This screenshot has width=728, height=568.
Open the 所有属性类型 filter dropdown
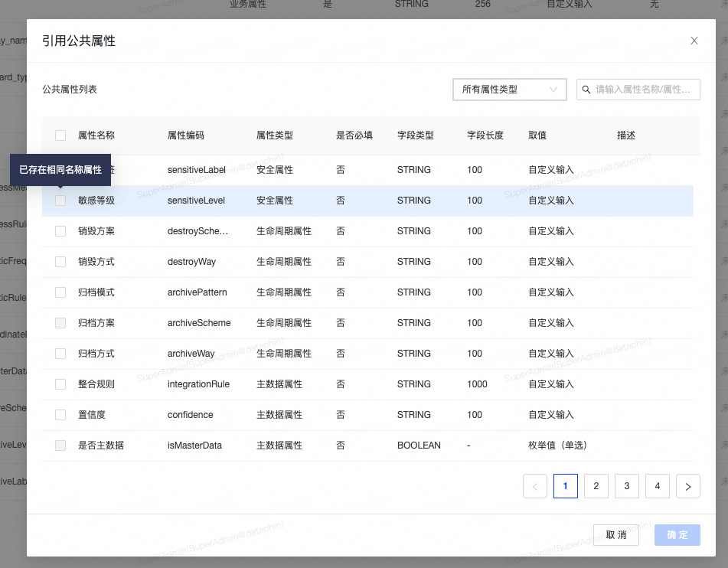(x=509, y=89)
